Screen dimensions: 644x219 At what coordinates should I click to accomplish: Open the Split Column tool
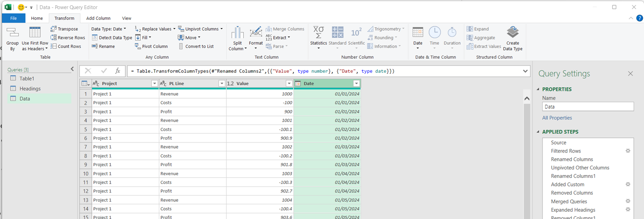237,33
